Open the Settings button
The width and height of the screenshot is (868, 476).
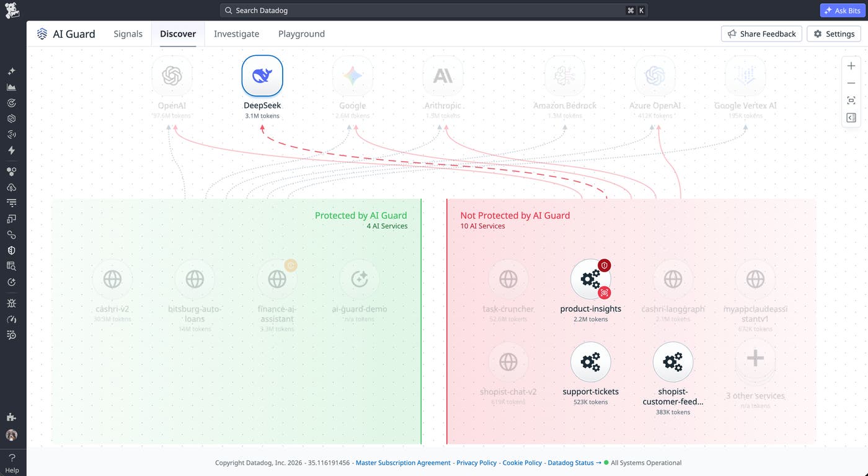point(834,33)
